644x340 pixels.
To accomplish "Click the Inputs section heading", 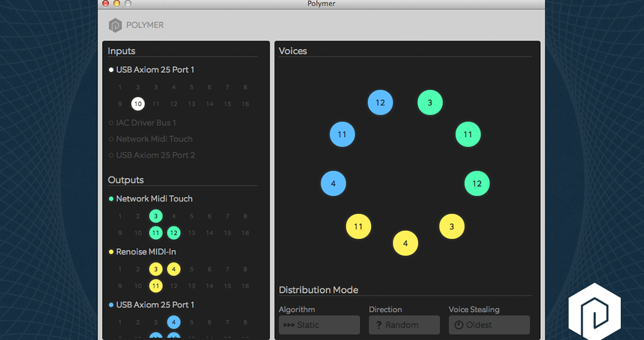I will point(122,51).
